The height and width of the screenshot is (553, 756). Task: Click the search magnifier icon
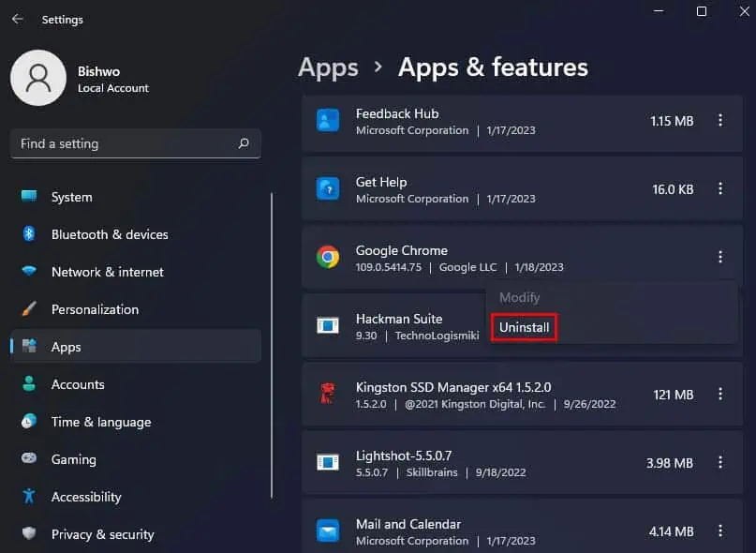pos(244,143)
